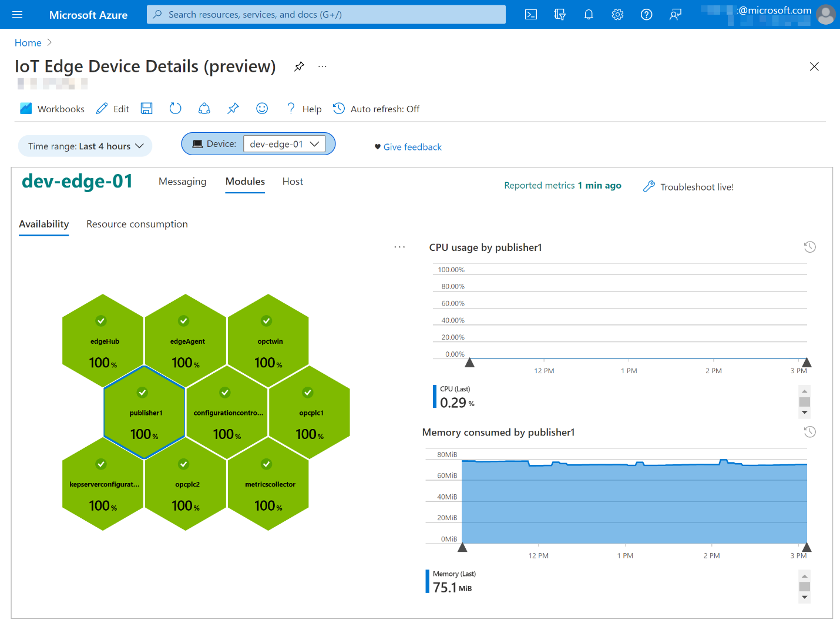This screenshot has height=630, width=840.
Task: Open the Resource consumption tab
Action: coord(137,224)
